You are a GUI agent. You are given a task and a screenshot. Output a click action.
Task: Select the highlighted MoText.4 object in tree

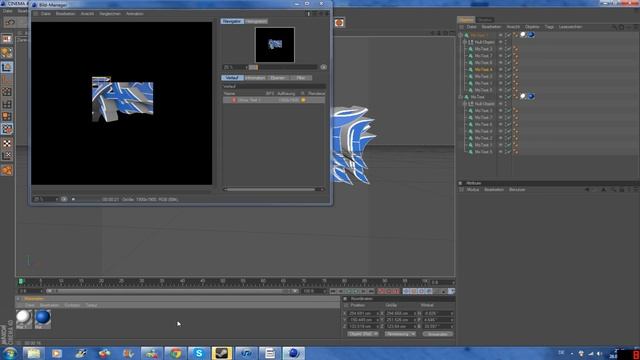[483, 70]
